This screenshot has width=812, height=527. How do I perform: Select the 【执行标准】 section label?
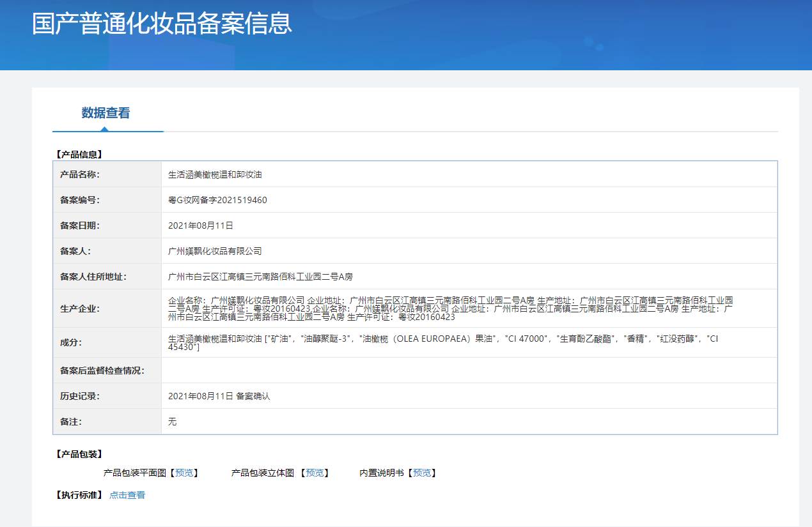pyautogui.click(x=79, y=495)
